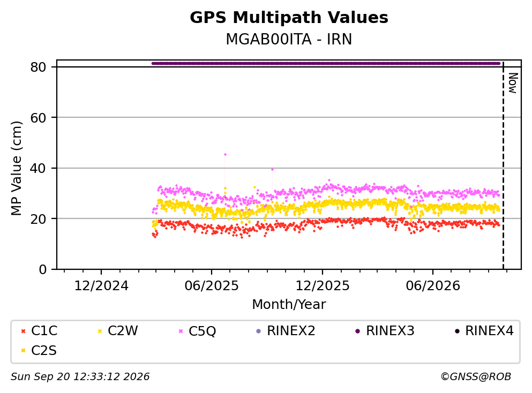The image size is (532, 393).
Task: Click the C5Q outlier point above 40
Action: pos(225,155)
